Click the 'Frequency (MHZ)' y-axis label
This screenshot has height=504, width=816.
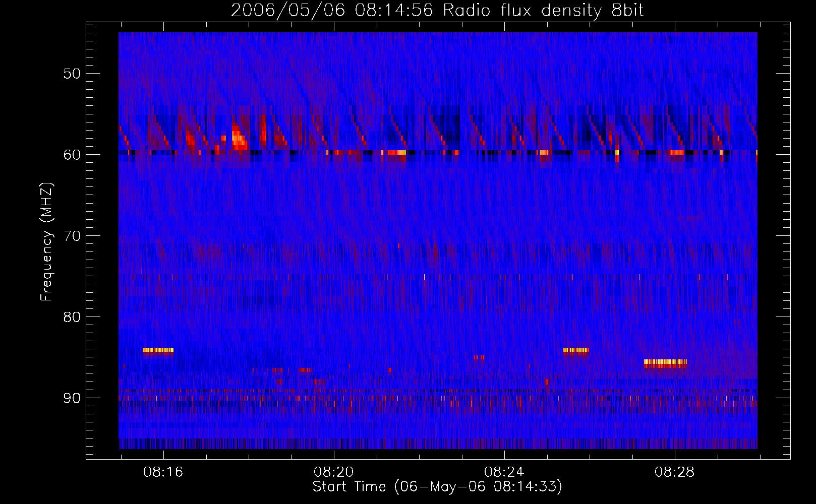tap(46, 241)
